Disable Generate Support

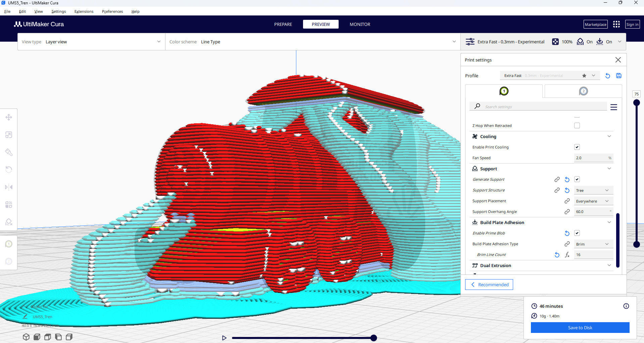[x=577, y=179]
